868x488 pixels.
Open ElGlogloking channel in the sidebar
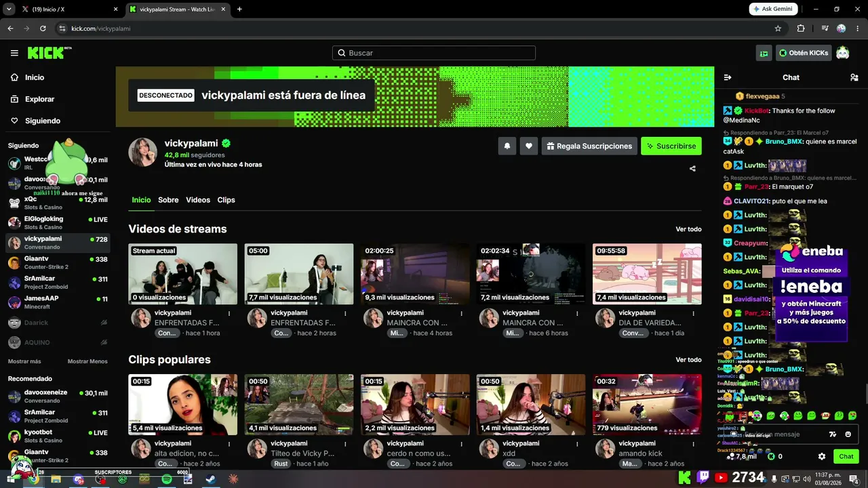click(x=58, y=223)
